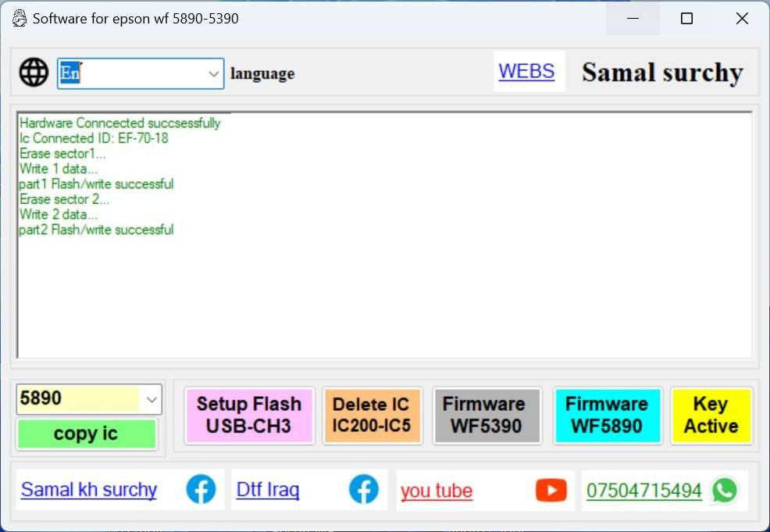Click Setup Flash USB-CH3 button
Screen dimensions: 770x532
tap(249, 415)
